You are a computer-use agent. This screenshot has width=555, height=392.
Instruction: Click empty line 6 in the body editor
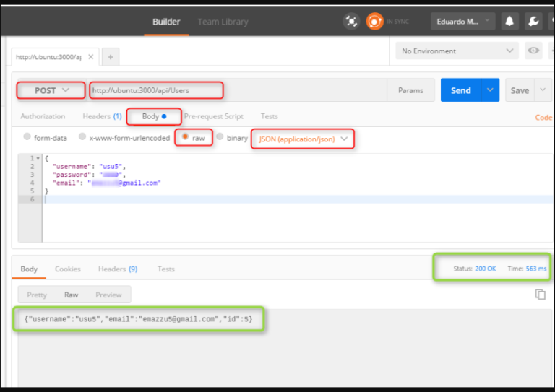coord(297,199)
